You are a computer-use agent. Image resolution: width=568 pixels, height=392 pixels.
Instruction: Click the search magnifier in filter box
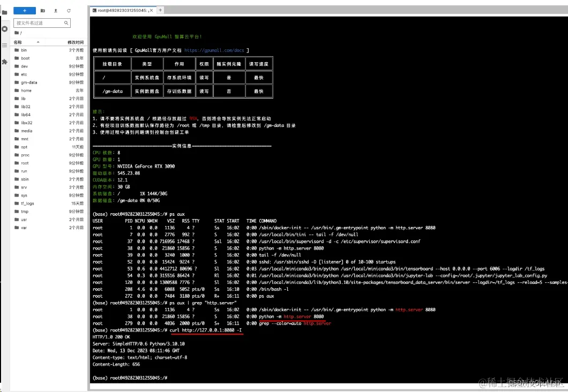[x=66, y=23]
